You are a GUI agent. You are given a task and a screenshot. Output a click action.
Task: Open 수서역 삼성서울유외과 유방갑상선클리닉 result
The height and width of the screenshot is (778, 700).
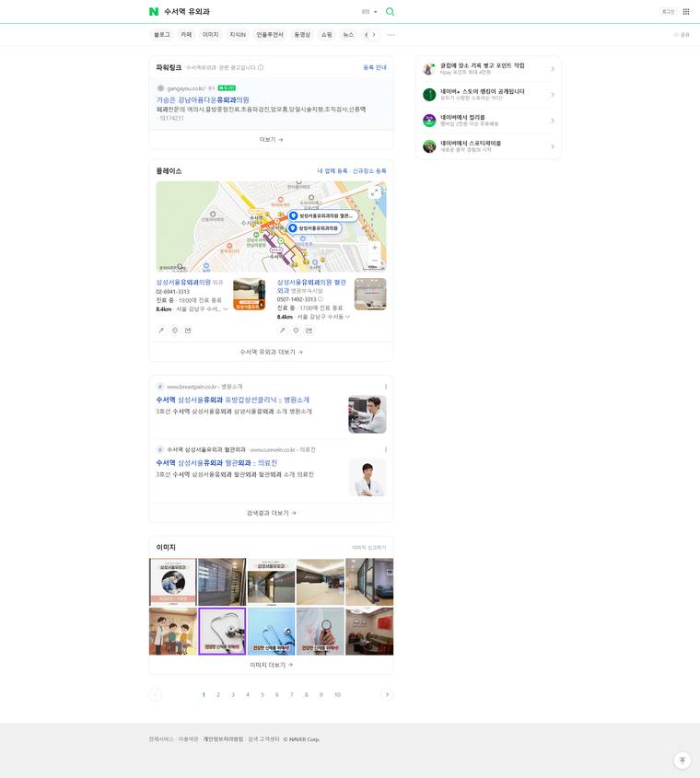(233, 400)
